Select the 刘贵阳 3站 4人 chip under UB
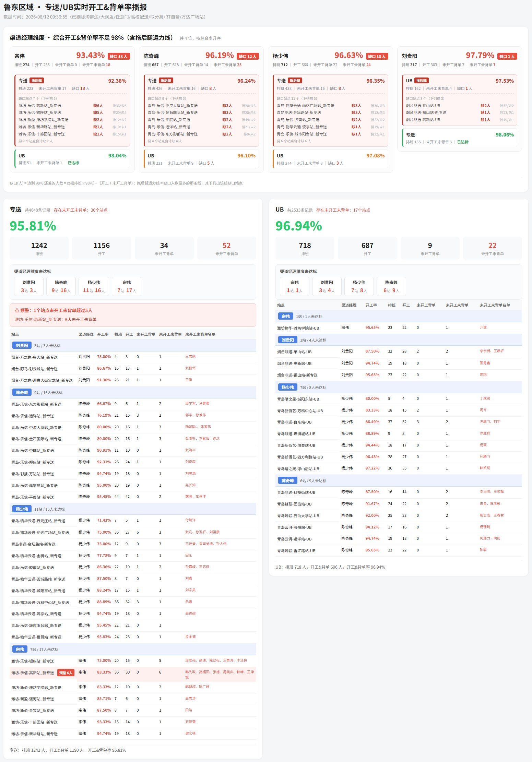 click(x=327, y=286)
